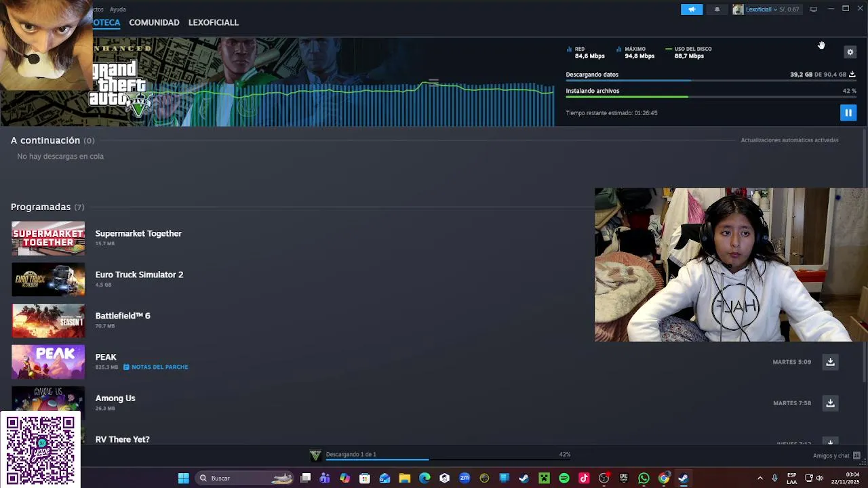This screenshot has width=868, height=488.
Task: Open Microsoft Teams from the taskbar
Action: point(325,479)
